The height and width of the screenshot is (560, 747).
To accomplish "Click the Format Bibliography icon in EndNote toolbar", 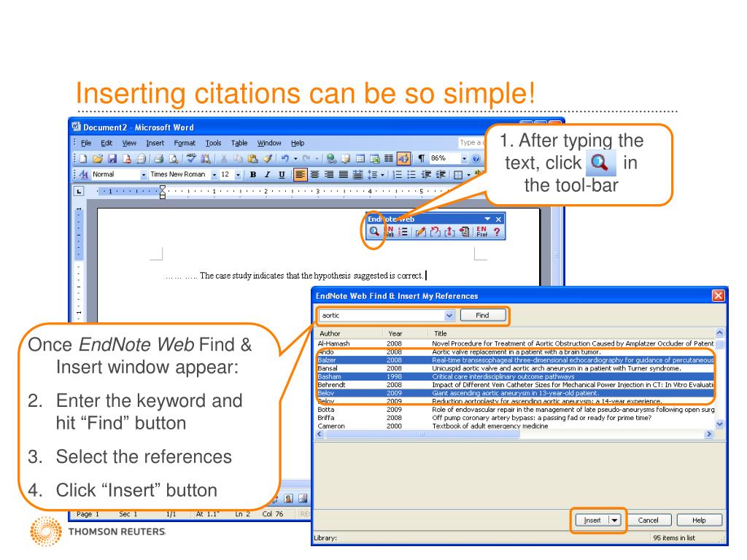I will tap(403, 232).
